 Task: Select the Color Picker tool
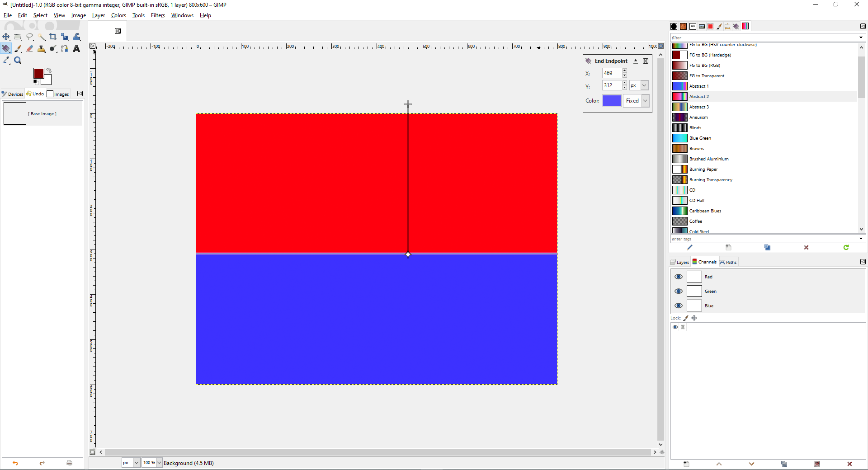coord(6,60)
